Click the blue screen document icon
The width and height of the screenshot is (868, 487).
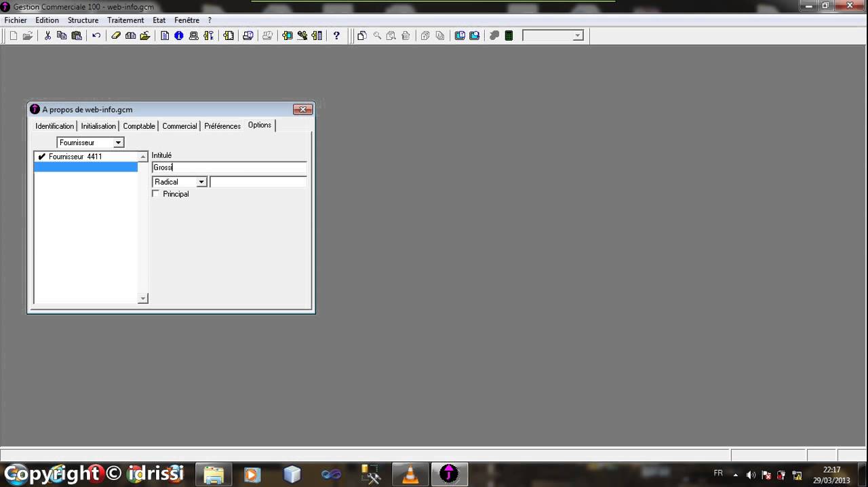coord(248,36)
